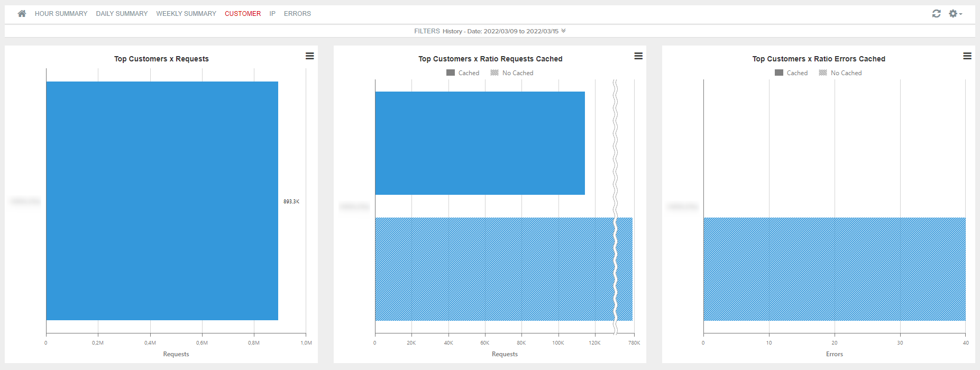Toggle the No Cached series in the Errors chart
The height and width of the screenshot is (370, 980).
click(840, 73)
